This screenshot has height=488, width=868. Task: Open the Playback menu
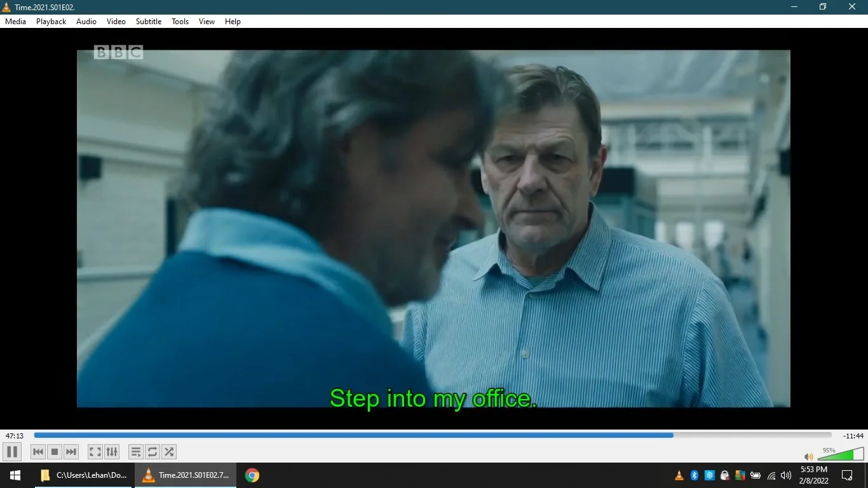pyautogui.click(x=51, y=22)
